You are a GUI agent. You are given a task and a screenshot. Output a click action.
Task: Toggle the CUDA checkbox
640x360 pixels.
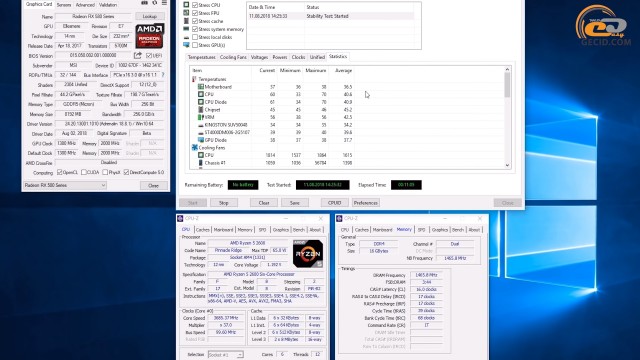(x=84, y=172)
